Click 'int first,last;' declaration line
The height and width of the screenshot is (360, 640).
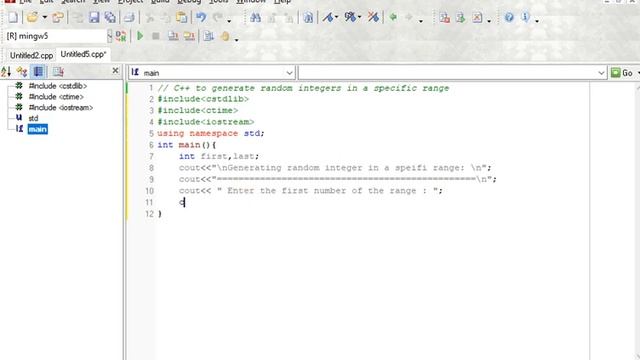click(x=219, y=156)
